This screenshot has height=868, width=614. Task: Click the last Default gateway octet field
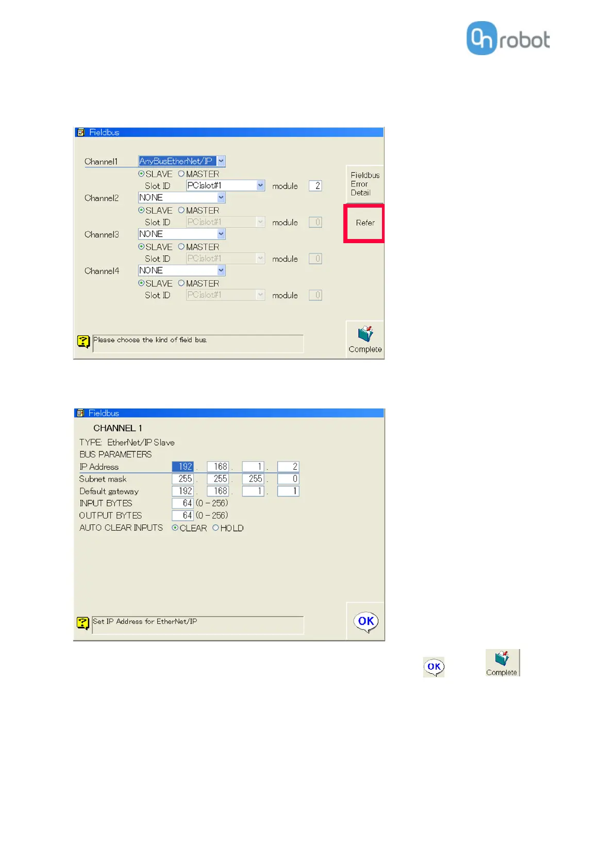(x=288, y=491)
